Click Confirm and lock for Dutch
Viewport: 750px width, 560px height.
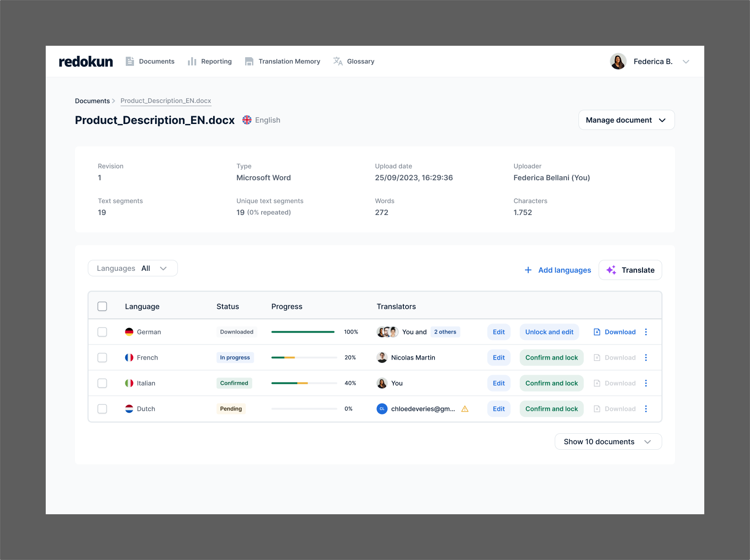pos(552,409)
